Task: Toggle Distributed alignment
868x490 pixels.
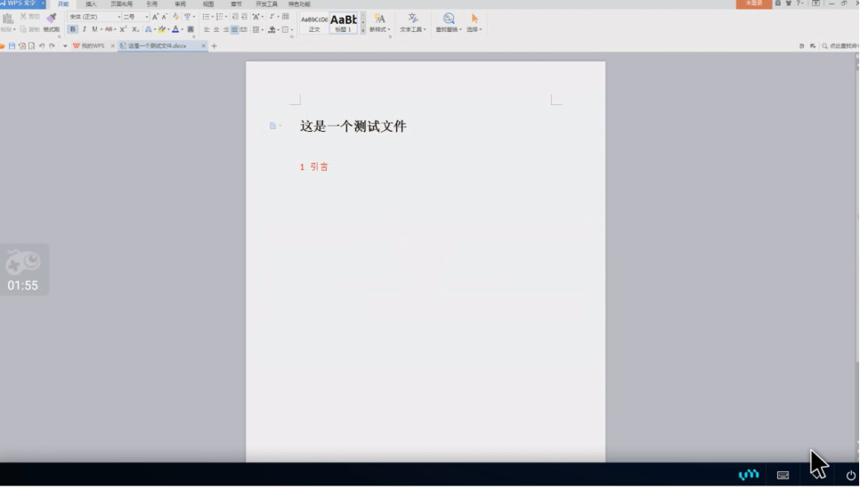Action: pyautogui.click(x=244, y=29)
